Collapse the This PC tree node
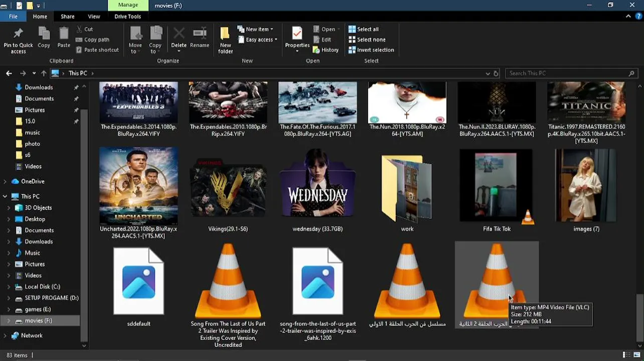644x361 pixels. [5, 197]
